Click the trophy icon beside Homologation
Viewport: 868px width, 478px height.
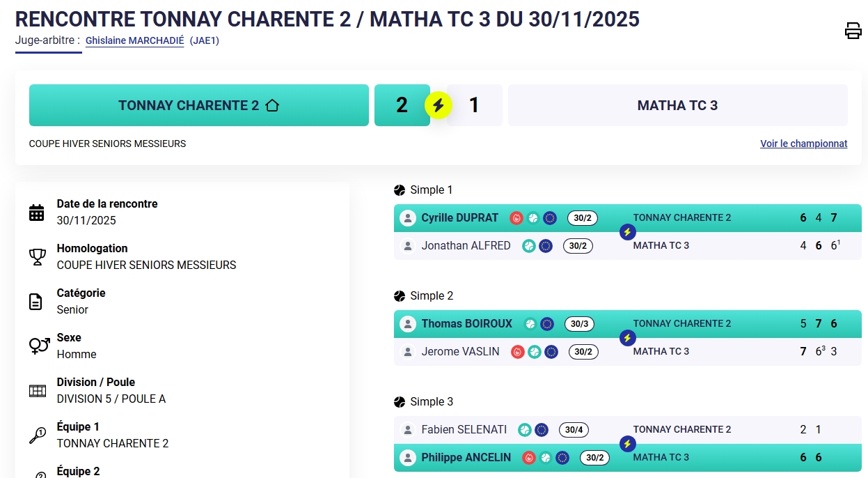[37, 257]
